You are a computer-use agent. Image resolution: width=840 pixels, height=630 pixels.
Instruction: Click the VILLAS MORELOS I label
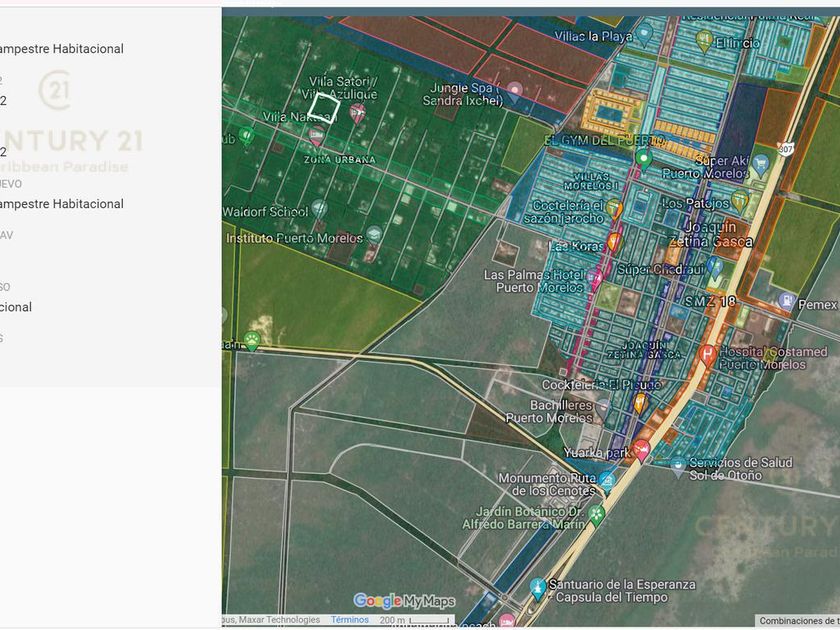591,181
